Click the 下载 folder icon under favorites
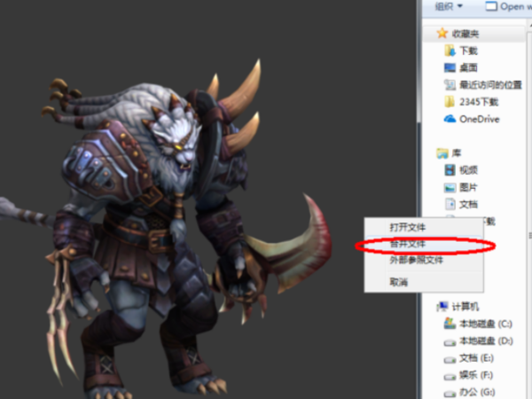This screenshot has width=532, height=399. coord(450,51)
